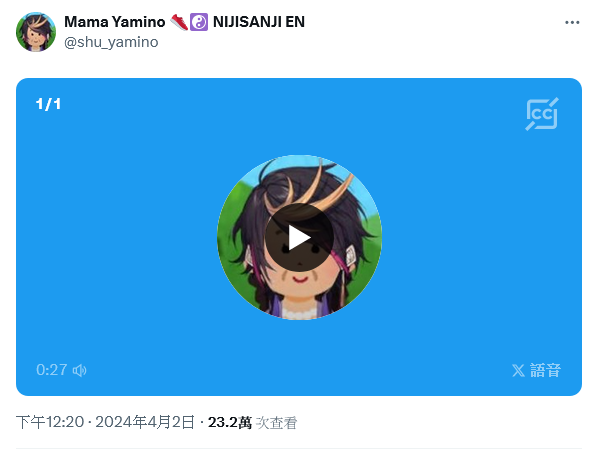Click the NIJISANJI EN text in name
This screenshot has width=598, height=449.
(259, 22)
